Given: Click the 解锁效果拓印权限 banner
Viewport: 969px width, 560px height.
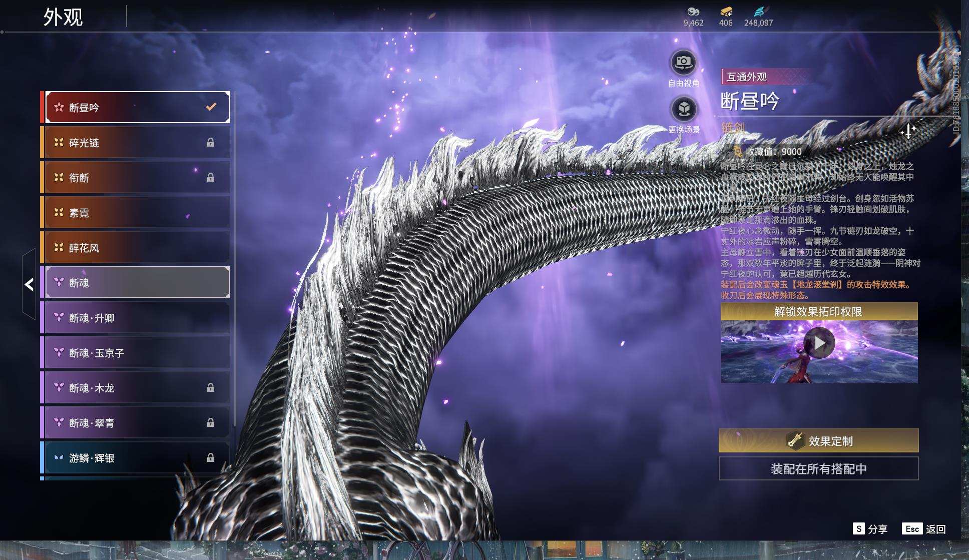Looking at the screenshot, I should 819,311.
